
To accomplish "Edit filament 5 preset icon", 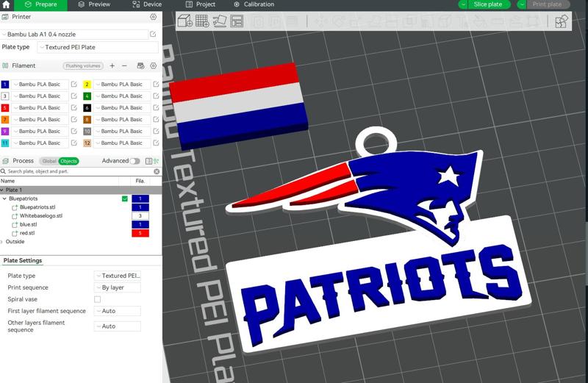I will [74, 107].
